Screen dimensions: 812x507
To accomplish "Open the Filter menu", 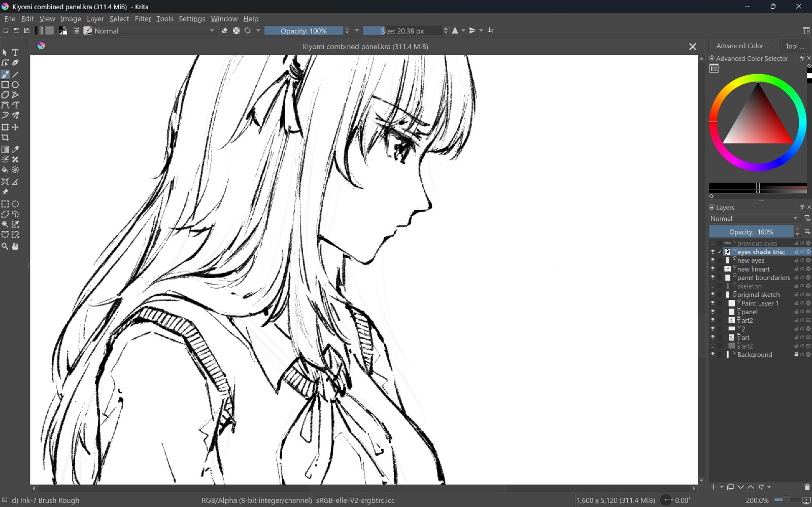I will point(143,19).
